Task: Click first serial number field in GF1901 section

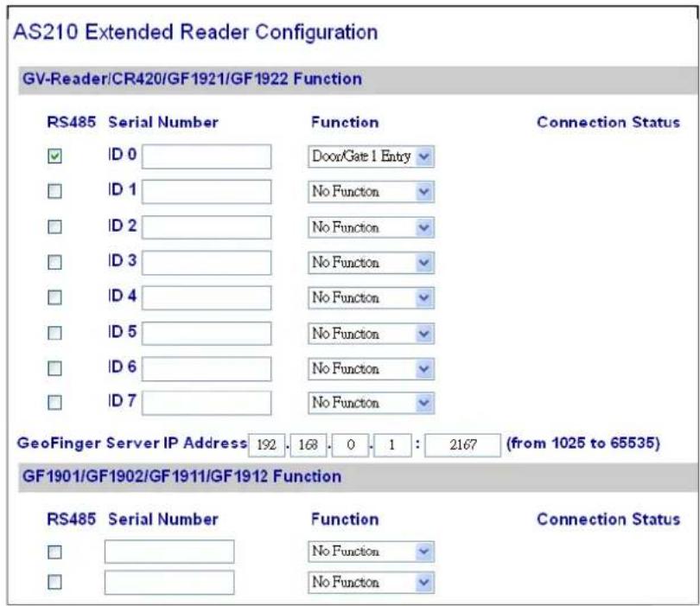Action: [x=169, y=552]
